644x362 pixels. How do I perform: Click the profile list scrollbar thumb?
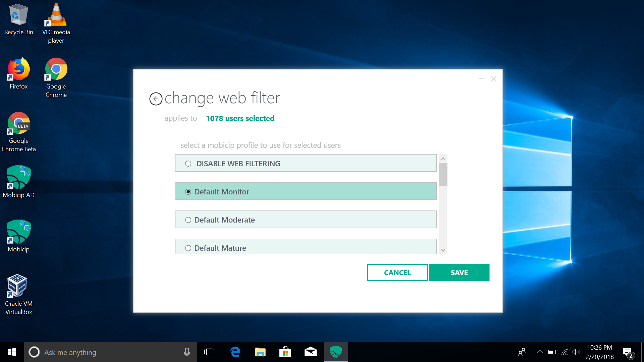pyautogui.click(x=443, y=174)
